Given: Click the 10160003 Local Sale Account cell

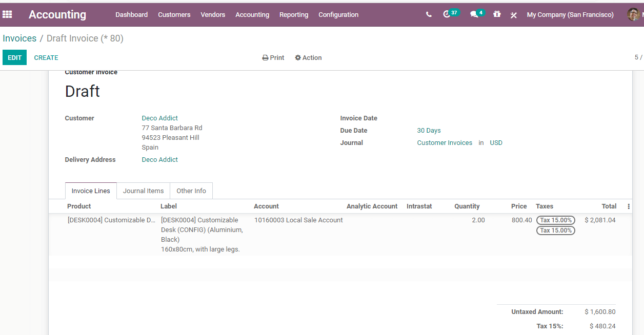Looking at the screenshot, I should tap(298, 220).
